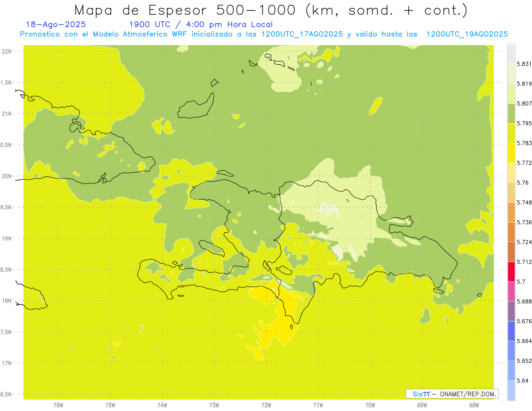Image resolution: width=532 pixels, height=411 pixels.
Task: Click legend value 5.736
Action: 524,222
